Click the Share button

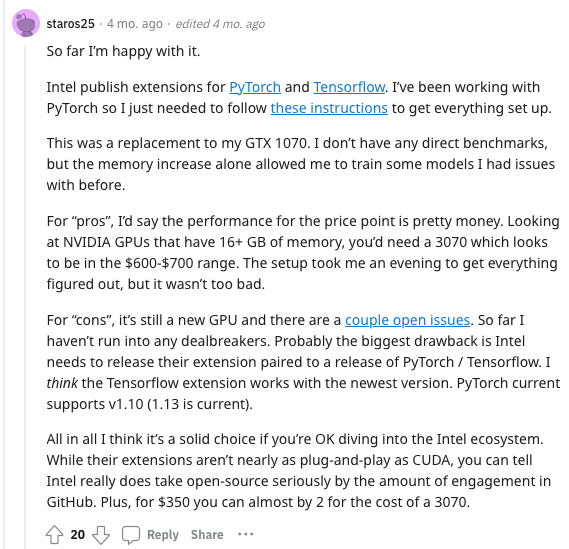click(207, 534)
